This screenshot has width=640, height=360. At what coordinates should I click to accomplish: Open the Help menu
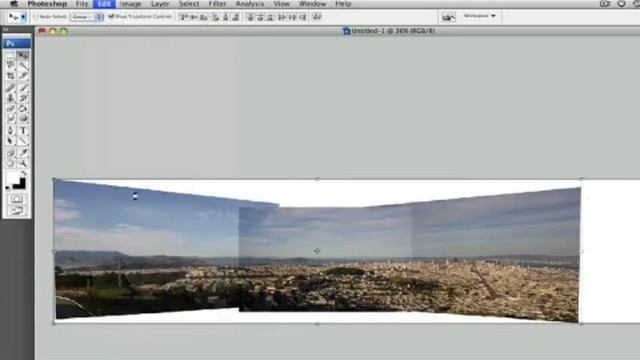point(343,4)
